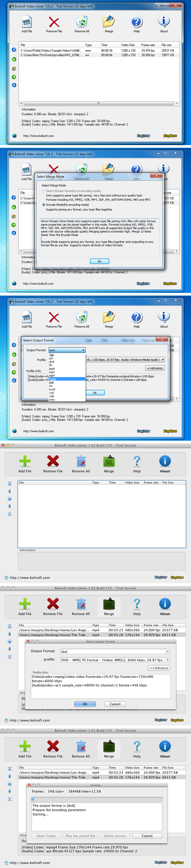Select the Encode Mode (Re-encoding mode) radio button
This screenshot has height=868, width=191.
pyautogui.click(x=44, y=205)
